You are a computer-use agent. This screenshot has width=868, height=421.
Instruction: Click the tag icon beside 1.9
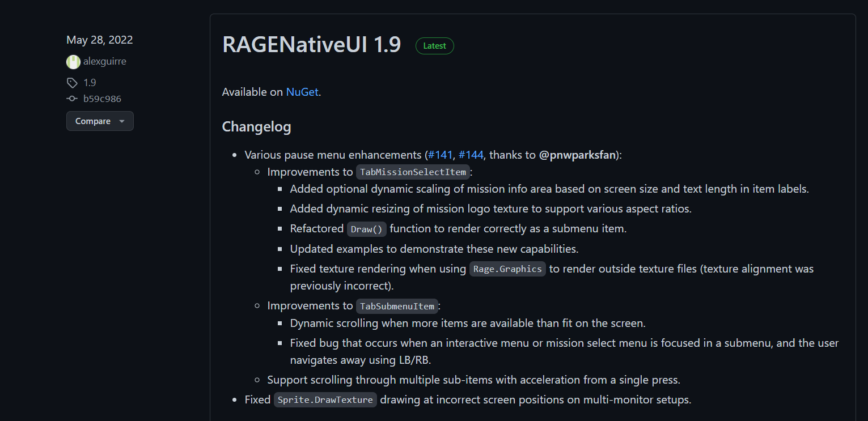(72, 83)
